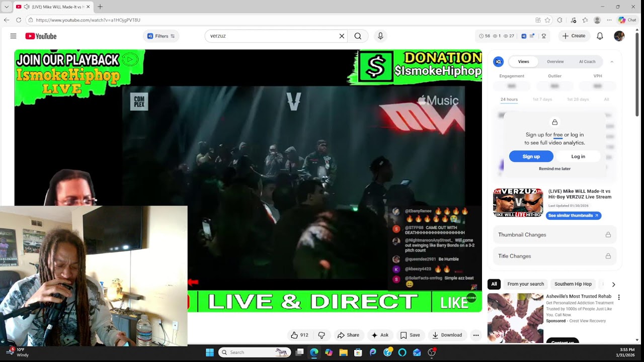Screen dimensions: 644x362
Task: Open Edge settings and more menu
Action: [x=609, y=20]
